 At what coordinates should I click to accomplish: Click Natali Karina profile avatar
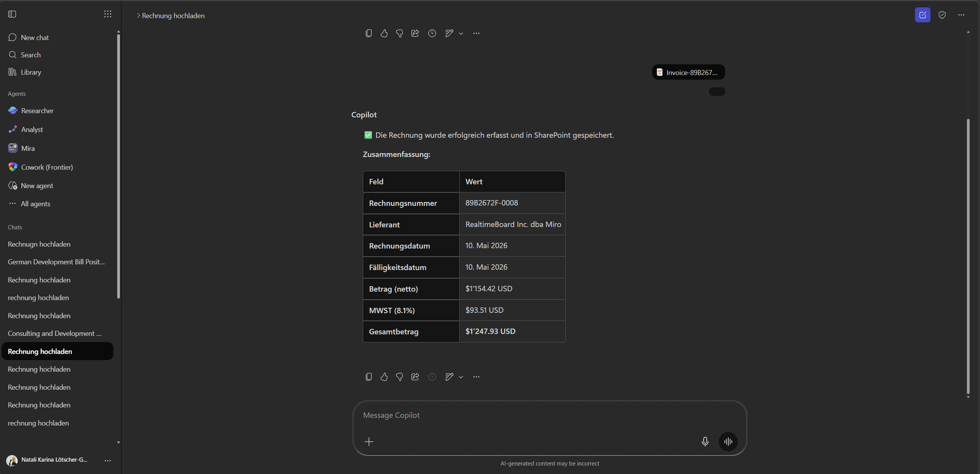[12, 460]
